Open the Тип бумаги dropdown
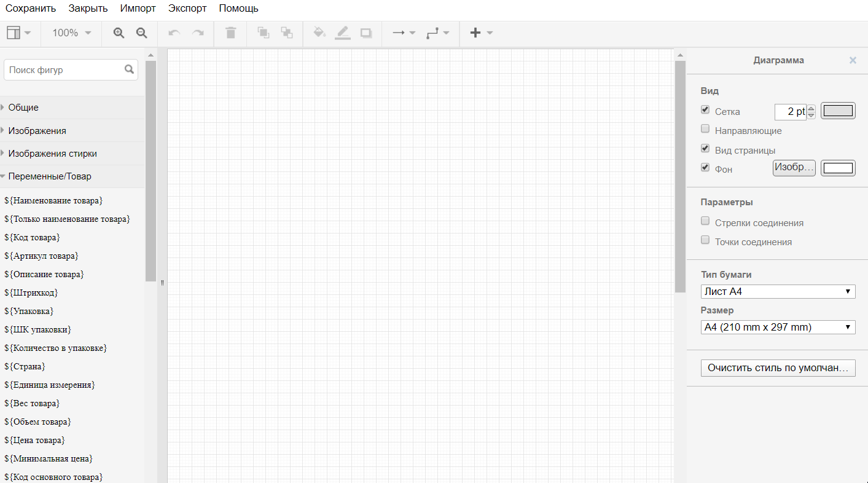Image resolution: width=868 pixels, height=483 pixels. [x=778, y=291]
